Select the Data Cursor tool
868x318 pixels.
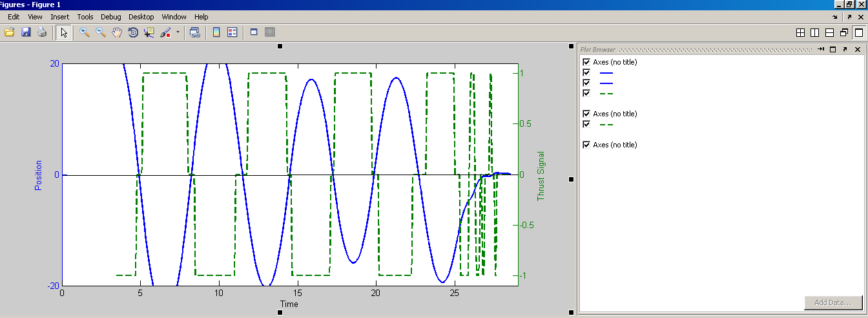click(x=149, y=32)
